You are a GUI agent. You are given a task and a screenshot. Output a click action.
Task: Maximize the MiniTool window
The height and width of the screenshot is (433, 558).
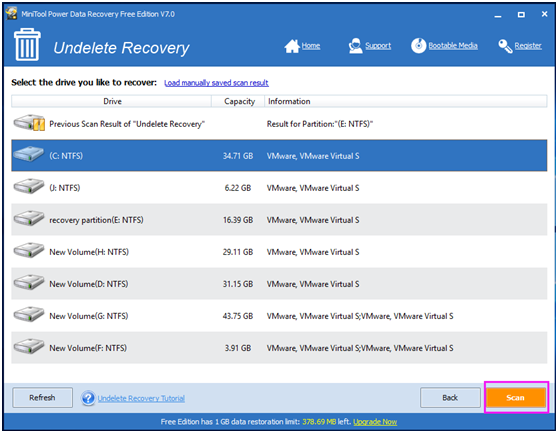pyautogui.click(x=521, y=15)
